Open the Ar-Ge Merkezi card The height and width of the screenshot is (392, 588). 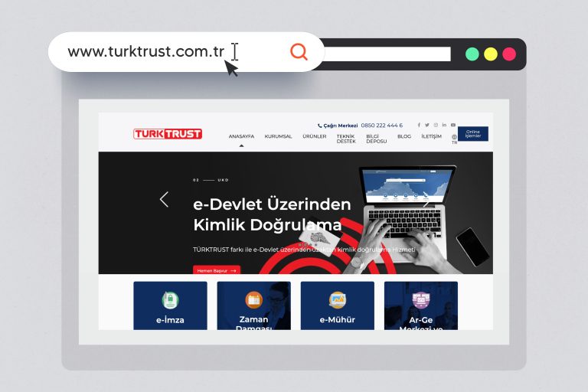(421, 305)
